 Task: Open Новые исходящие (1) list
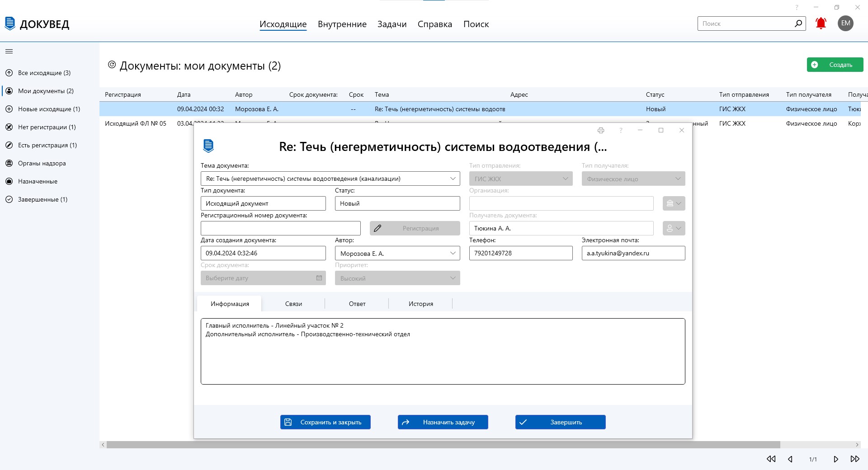click(49, 109)
